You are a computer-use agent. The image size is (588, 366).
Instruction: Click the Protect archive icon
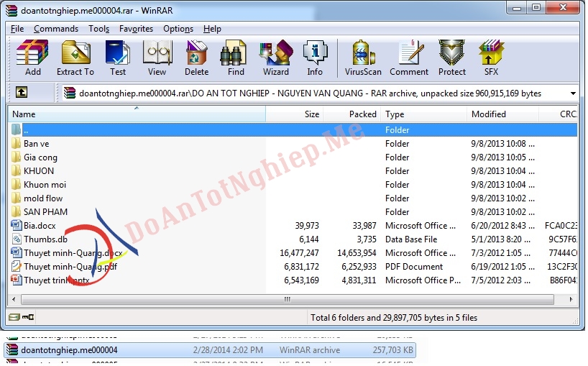click(x=452, y=58)
